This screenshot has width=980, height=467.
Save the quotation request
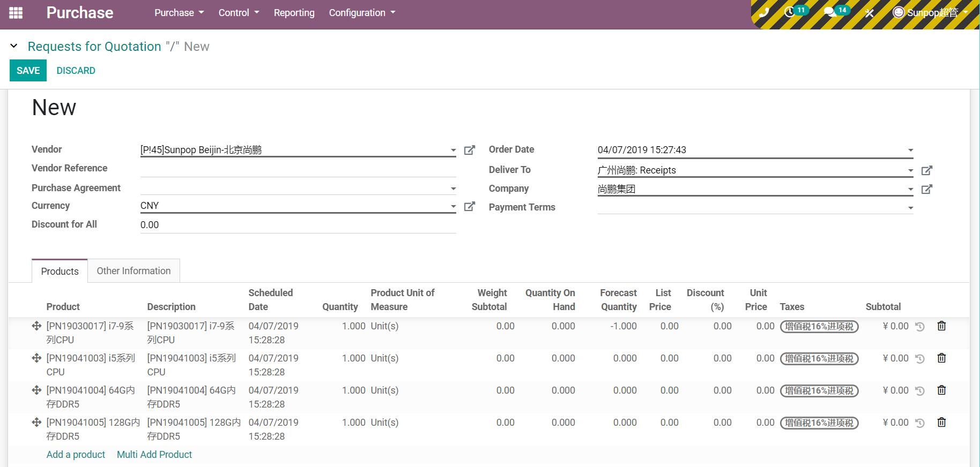point(28,71)
